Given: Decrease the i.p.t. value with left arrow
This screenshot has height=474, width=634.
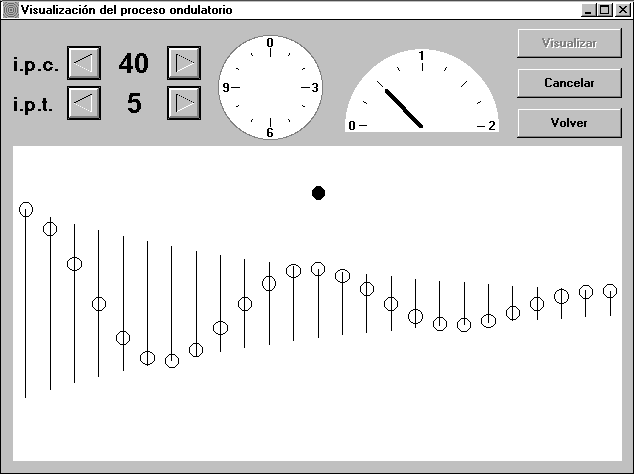Looking at the screenshot, I should 84,103.
